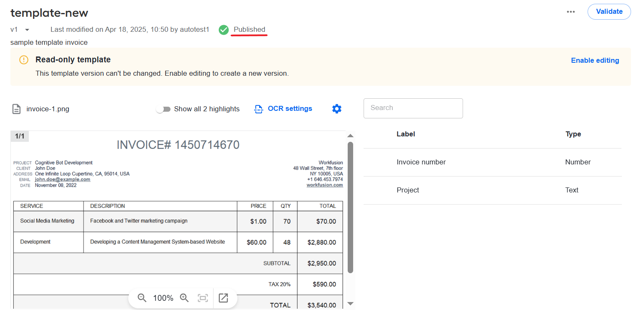This screenshot has height=310, width=644.
Task: Click the fit-to-width icon
Action: coord(203,298)
